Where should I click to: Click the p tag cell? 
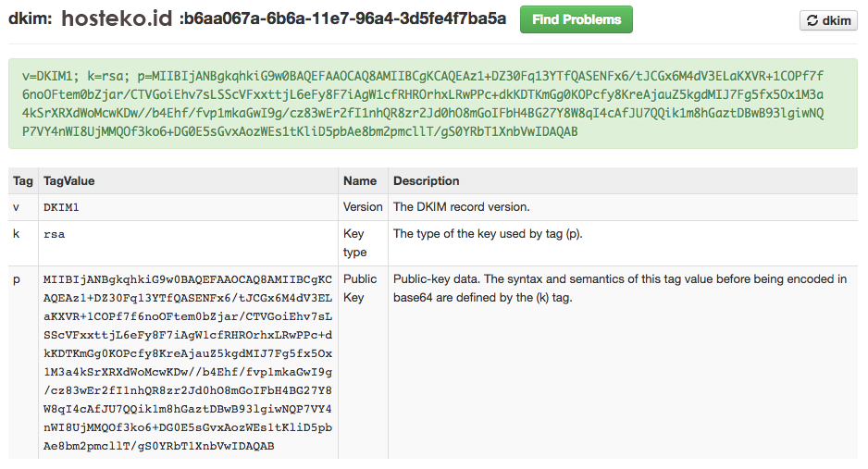pos(17,279)
